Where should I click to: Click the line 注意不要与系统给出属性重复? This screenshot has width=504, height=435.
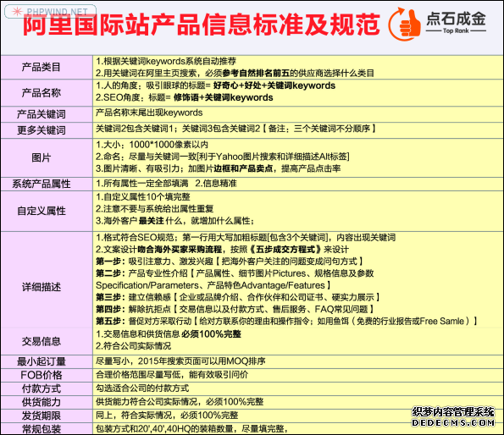point(154,209)
